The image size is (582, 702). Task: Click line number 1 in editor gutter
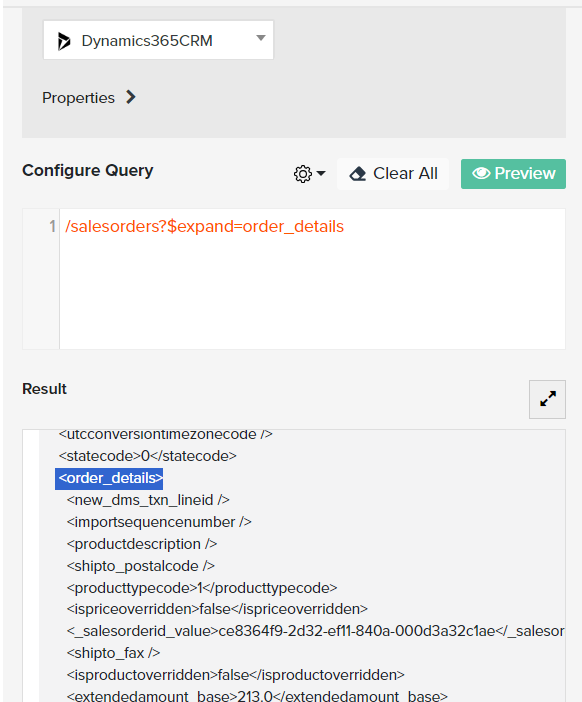coord(52,227)
